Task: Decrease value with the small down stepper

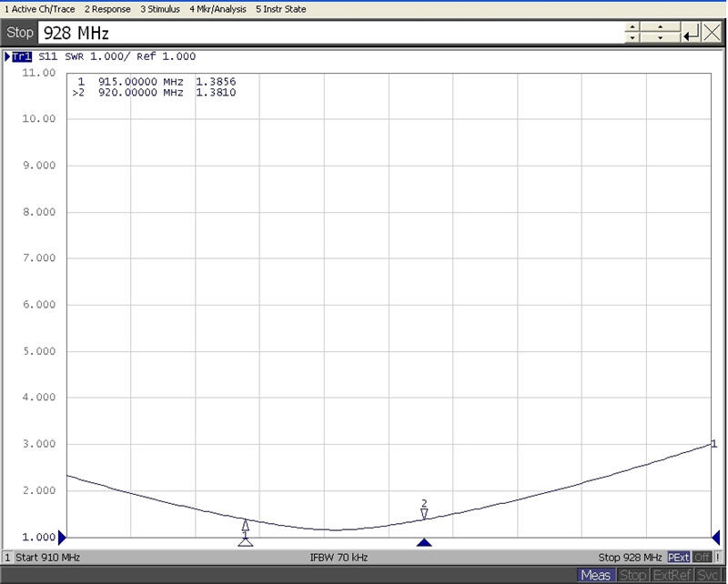Action: point(633,39)
